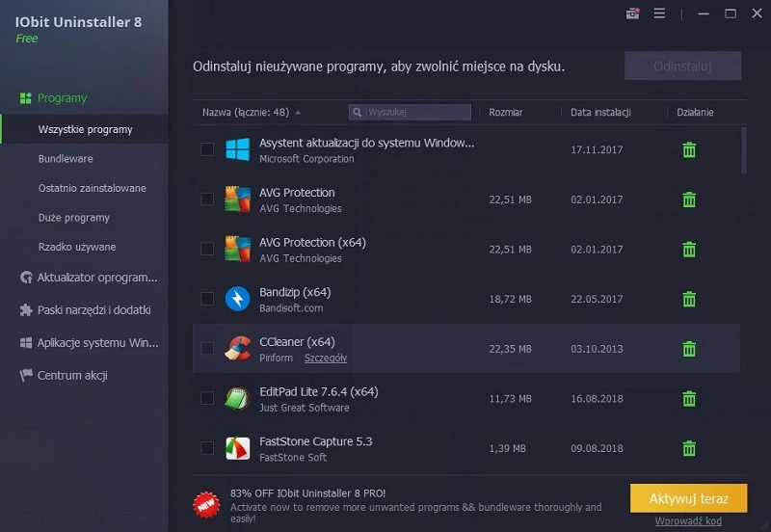Open the Wprowadź kod link
This screenshot has width=771, height=532.
coord(688,521)
